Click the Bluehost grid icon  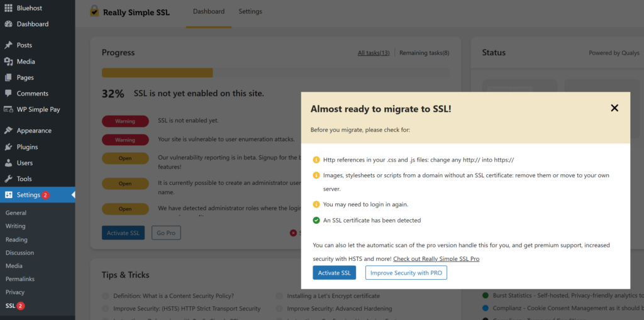[x=8, y=9]
